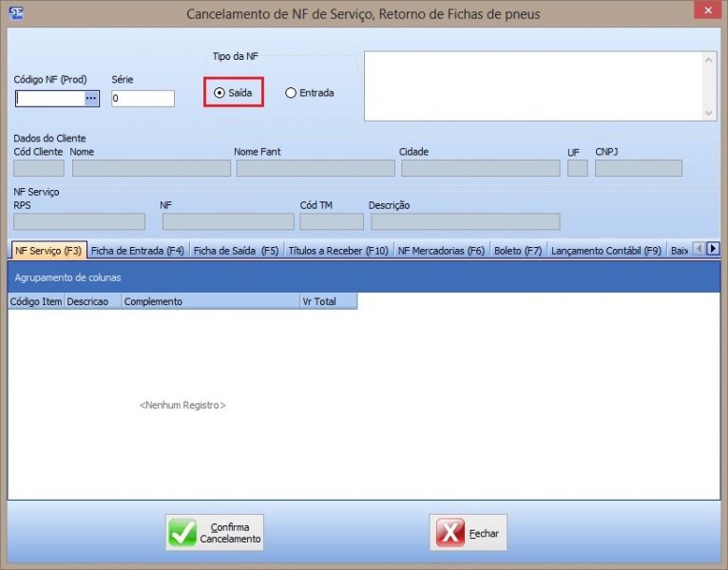Click the app icon in title bar
Viewport: 728px width, 570px height.
(14, 13)
